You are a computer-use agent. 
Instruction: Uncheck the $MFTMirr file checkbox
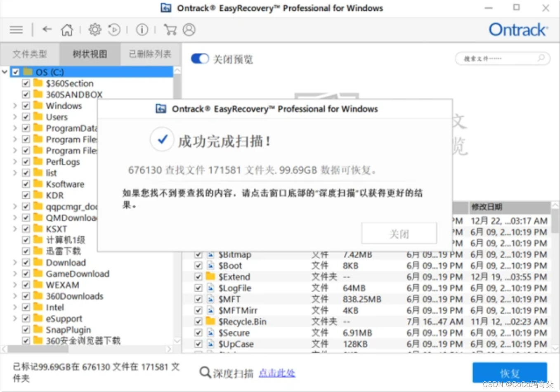coord(198,310)
